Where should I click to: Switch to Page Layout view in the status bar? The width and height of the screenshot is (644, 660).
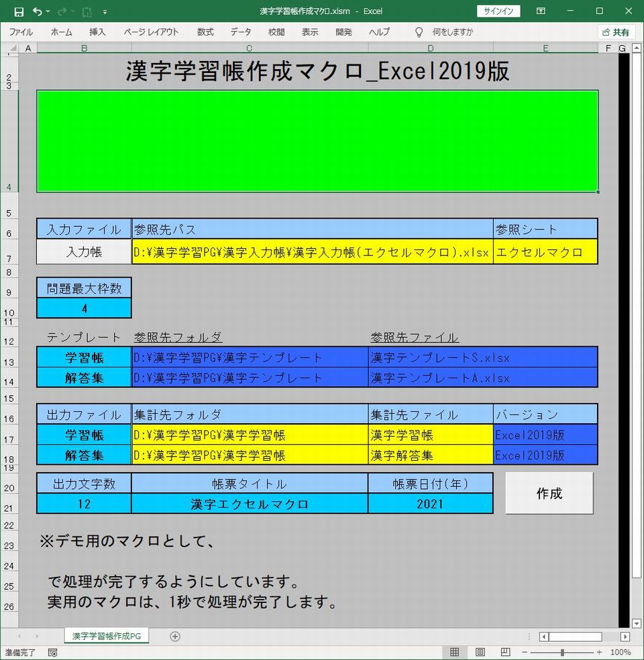[x=480, y=651]
